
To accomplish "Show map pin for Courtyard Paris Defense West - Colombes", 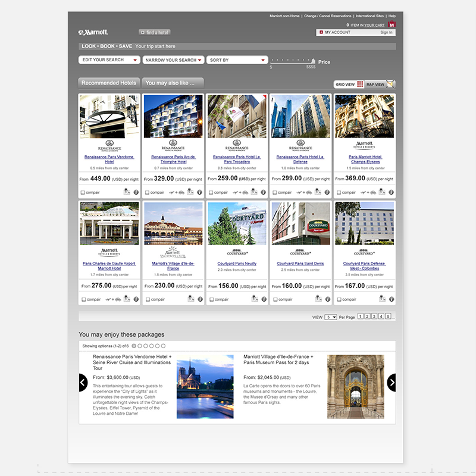I will [382, 299].
